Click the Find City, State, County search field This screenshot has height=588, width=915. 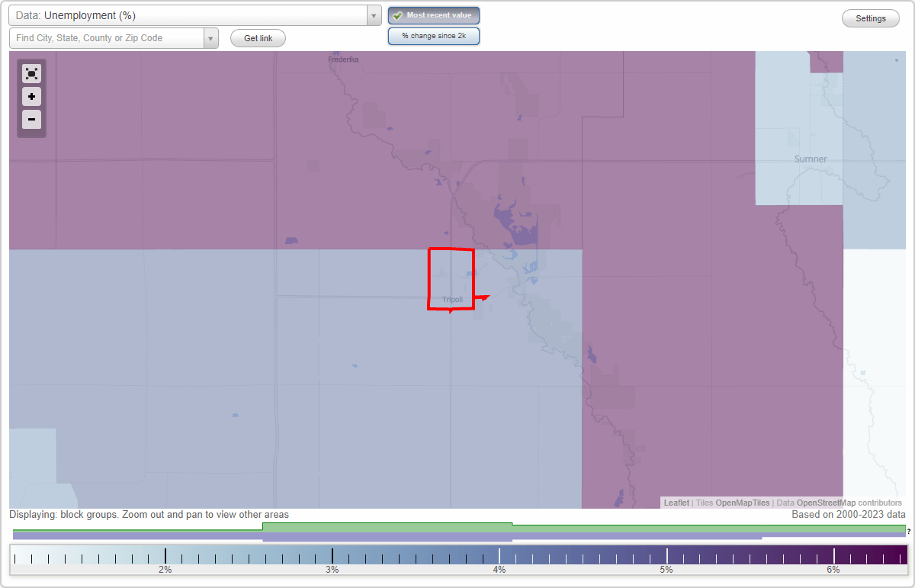[107, 38]
